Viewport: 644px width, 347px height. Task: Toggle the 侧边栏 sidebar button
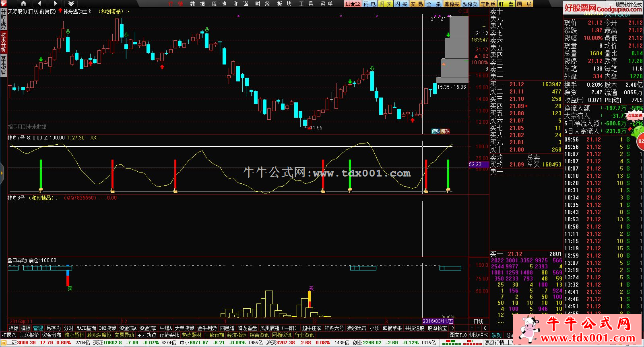(x=478, y=335)
